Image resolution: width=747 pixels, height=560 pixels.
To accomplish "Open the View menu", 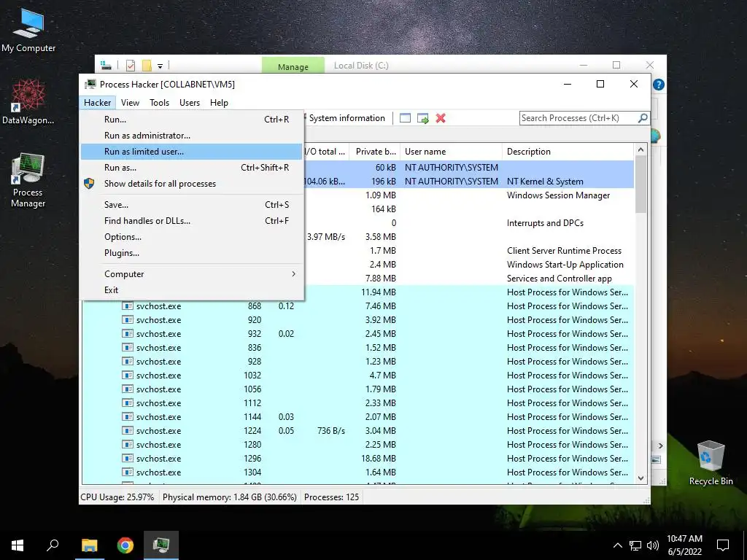I will 130,102.
